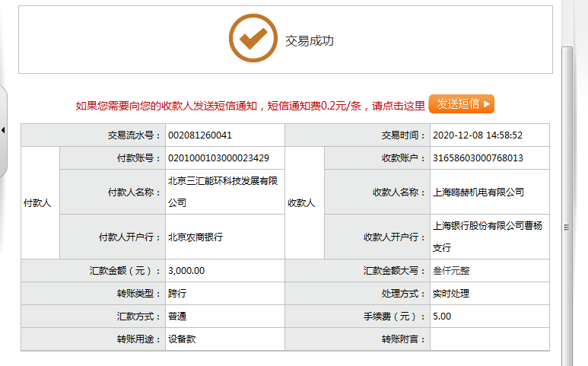Click the processing mode value 实时处理

[x=451, y=294]
